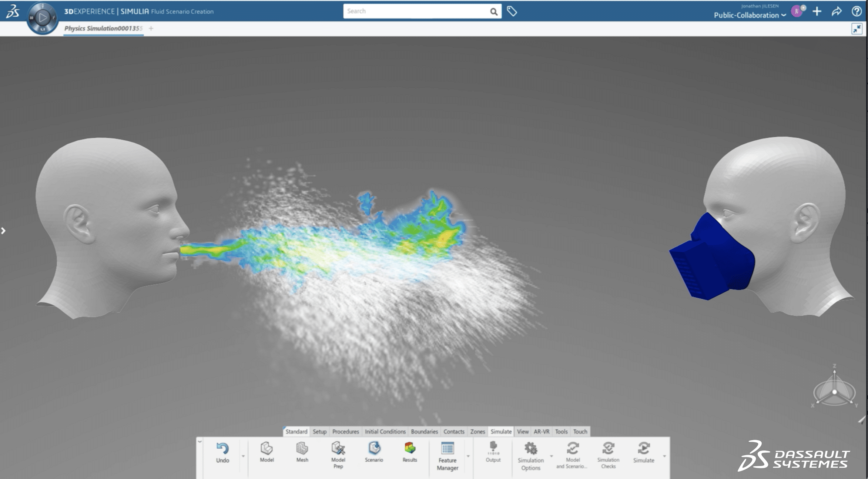868x479 pixels.
Task: Click in the Search field
Action: pyautogui.click(x=416, y=11)
